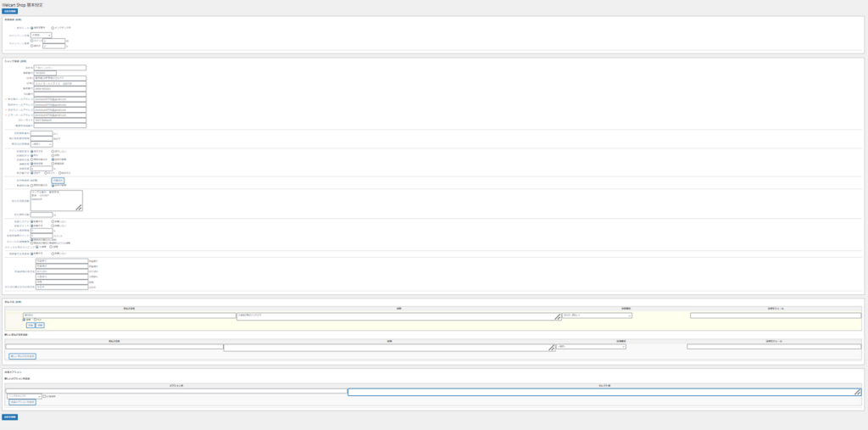Click the top 設定を更新 button
Viewport: 868px width, 430px height.
pos(9,12)
